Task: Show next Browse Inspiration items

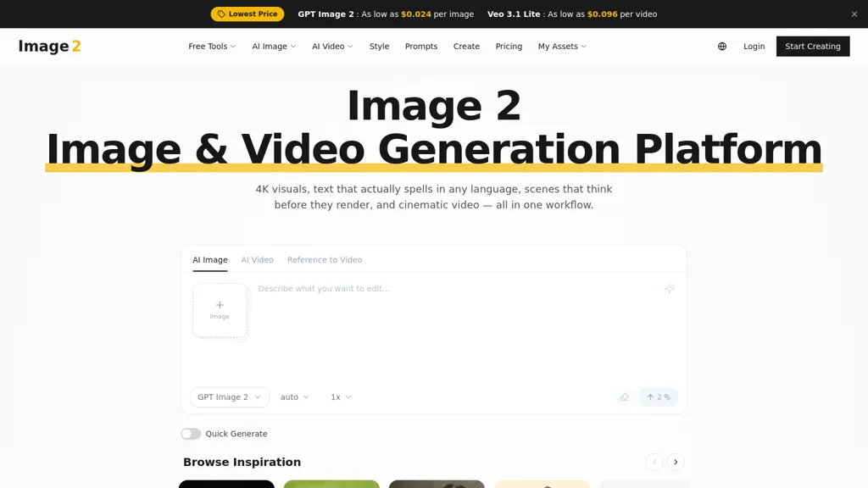Action: pos(676,462)
